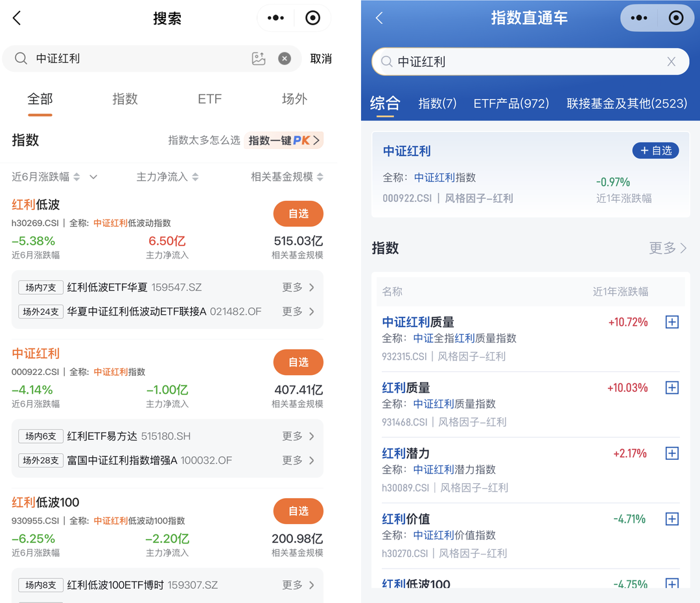This screenshot has width=700, height=603.
Task: Select 红利低波ETF华夏 159547.SZ
Action: [x=134, y=287]
